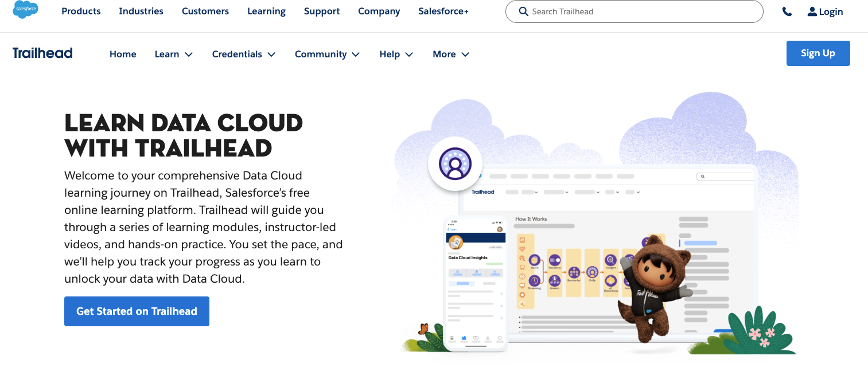Open the Products menu item

click(81, 11)
